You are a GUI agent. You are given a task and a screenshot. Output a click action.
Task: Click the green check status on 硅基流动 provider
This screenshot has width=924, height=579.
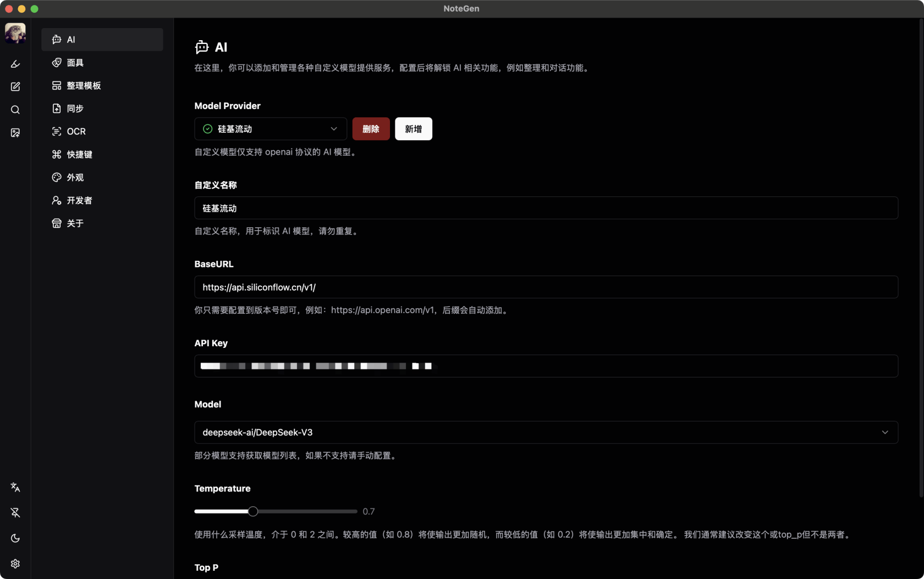207,129
